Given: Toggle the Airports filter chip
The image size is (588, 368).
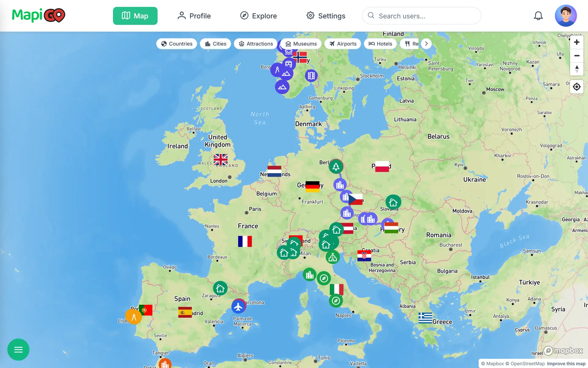Looking at the screenshot, I should (x=343, y=44).
